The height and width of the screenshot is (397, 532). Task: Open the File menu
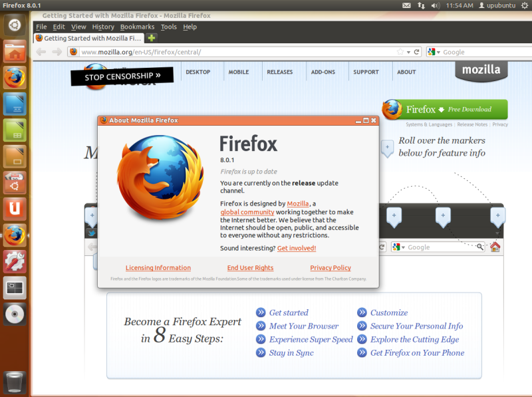point(41,27)
